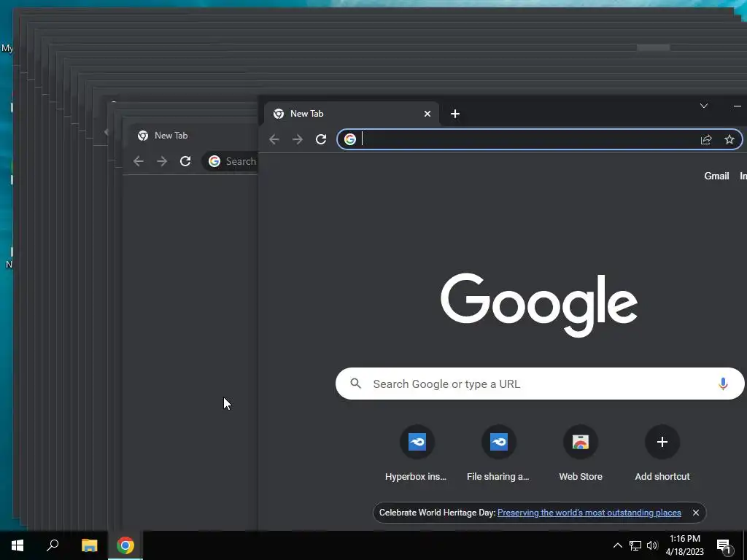Click the Google logo
Viewport: 747px width, 560px height.
click(539, 305)
